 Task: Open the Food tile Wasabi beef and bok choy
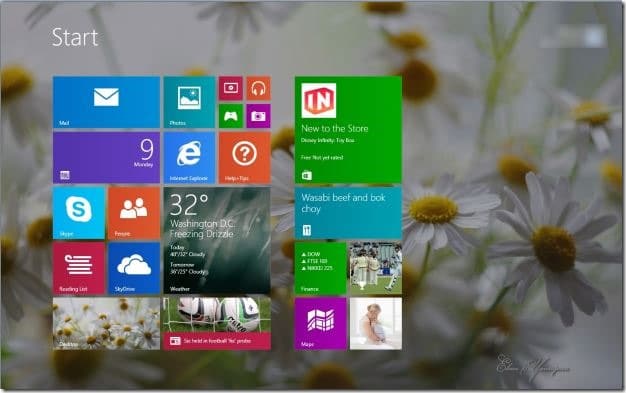348,213
